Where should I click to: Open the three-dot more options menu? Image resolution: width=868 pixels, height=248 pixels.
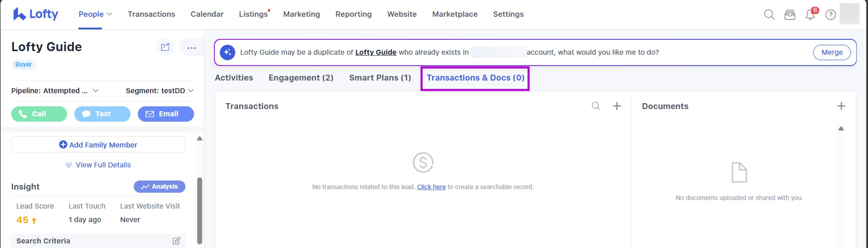192,48
